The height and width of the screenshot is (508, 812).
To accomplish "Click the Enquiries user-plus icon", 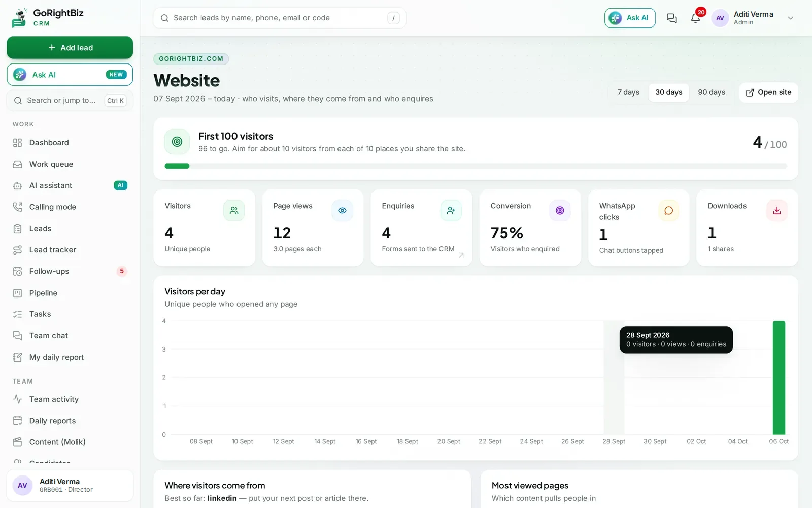I will (451, 210).
